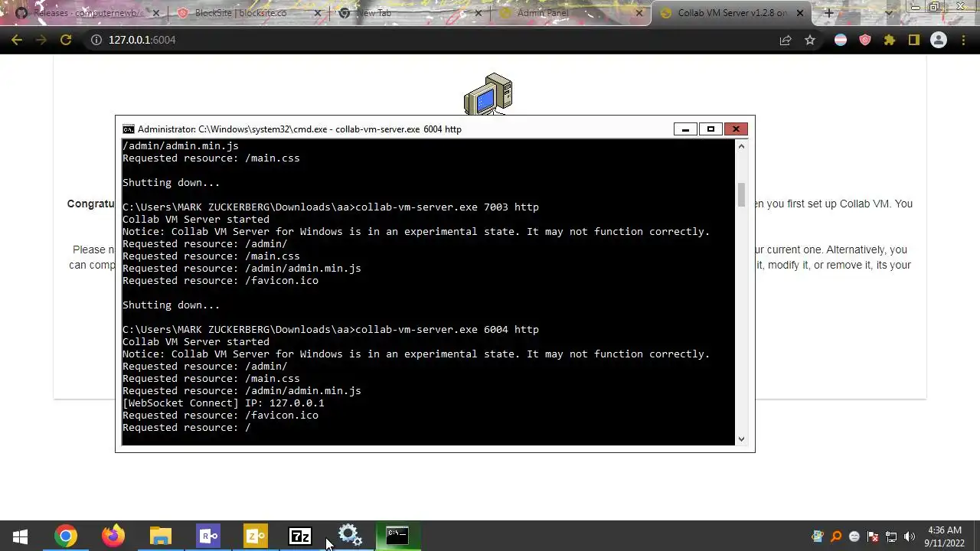Minimize the Chrome window
Screen dimensions: 980x551
click(915, 7)
